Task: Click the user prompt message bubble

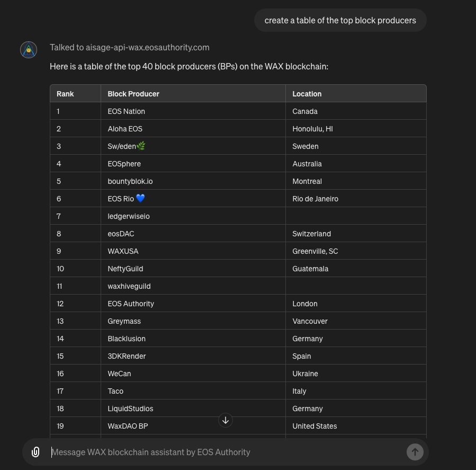Action: (x=340, y=21)
